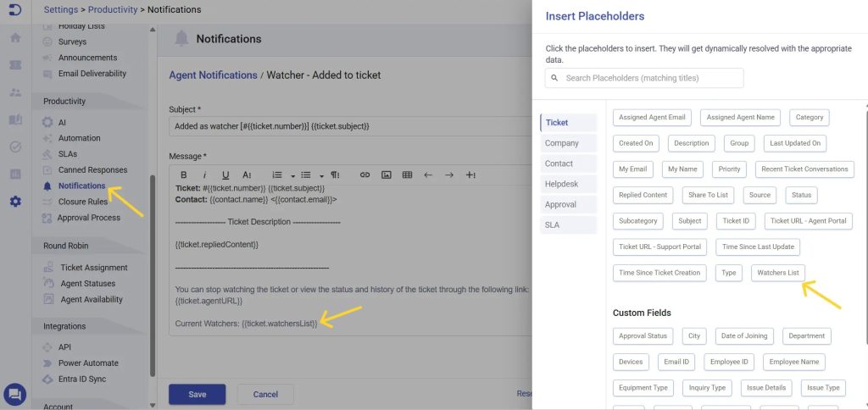The image size is (868, 410).
Task: Insert the Watchers List placeholder
Action: click(778, 273)
